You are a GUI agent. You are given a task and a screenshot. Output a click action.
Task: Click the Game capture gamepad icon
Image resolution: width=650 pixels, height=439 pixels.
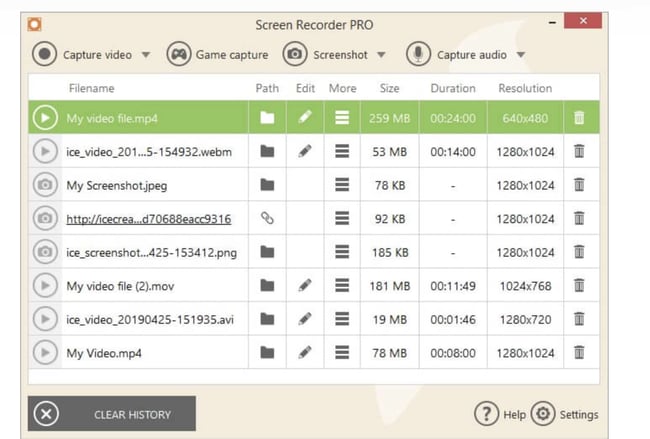click(179, 55)
